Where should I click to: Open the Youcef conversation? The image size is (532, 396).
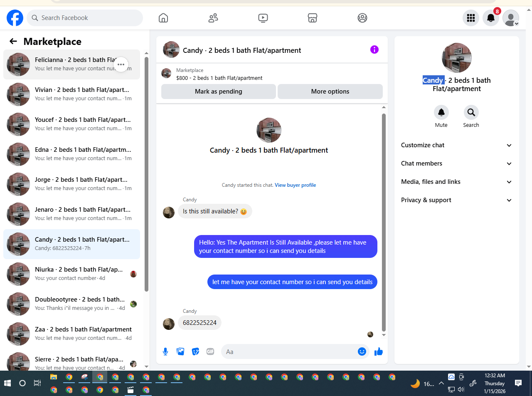(71, 124)
